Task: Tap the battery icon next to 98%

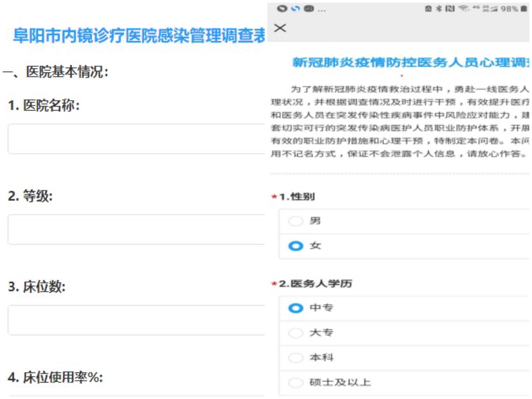Action: pyautogui.click(x=524, y=9)
